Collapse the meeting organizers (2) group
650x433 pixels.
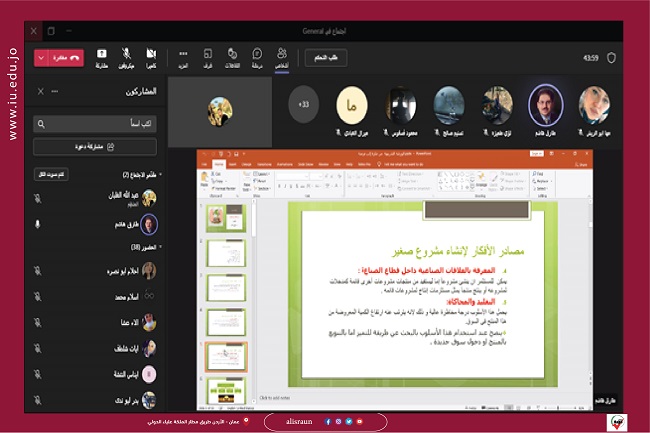click(x=159, y=174)
